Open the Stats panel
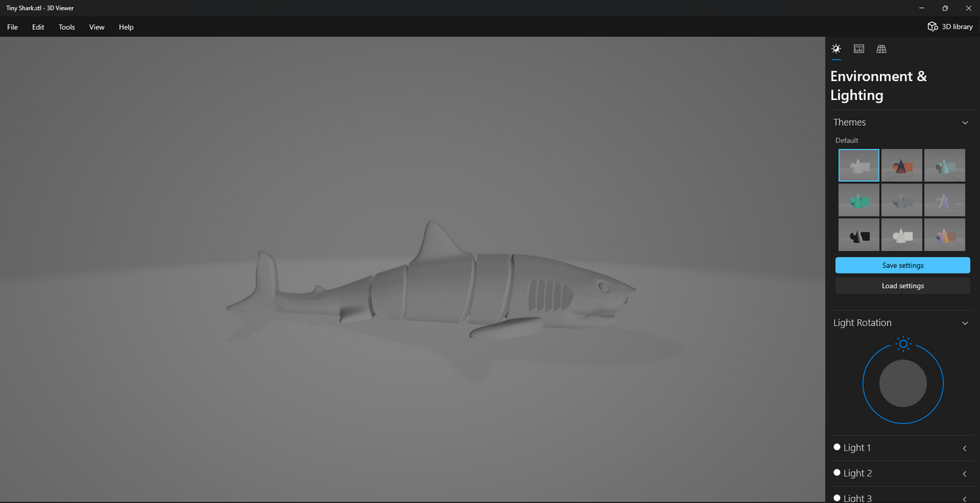The image size is (980, 503). click(x=858, y=49)
